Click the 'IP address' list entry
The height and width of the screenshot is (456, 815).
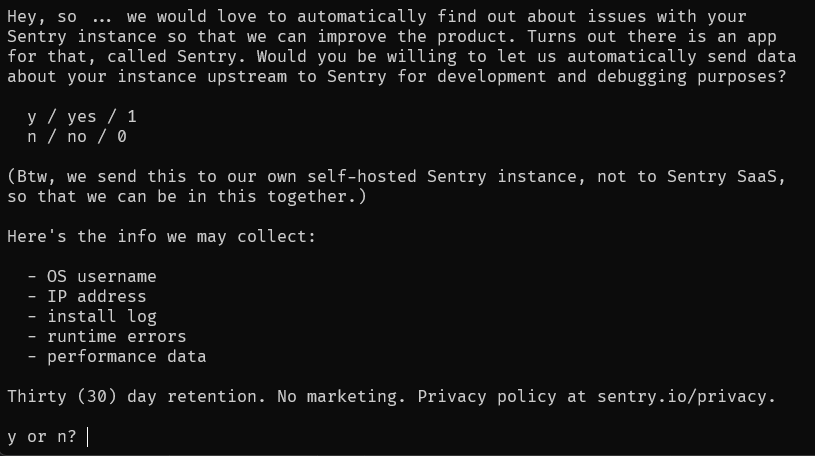click(x=97, y=296)
